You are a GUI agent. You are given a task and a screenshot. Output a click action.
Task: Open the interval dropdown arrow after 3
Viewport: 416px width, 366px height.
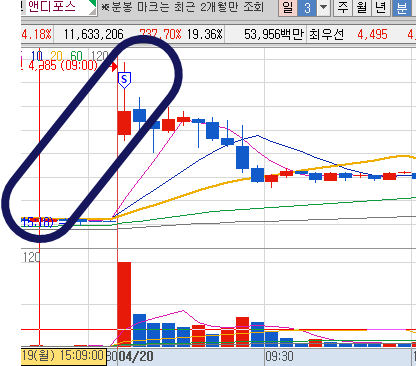323,8
